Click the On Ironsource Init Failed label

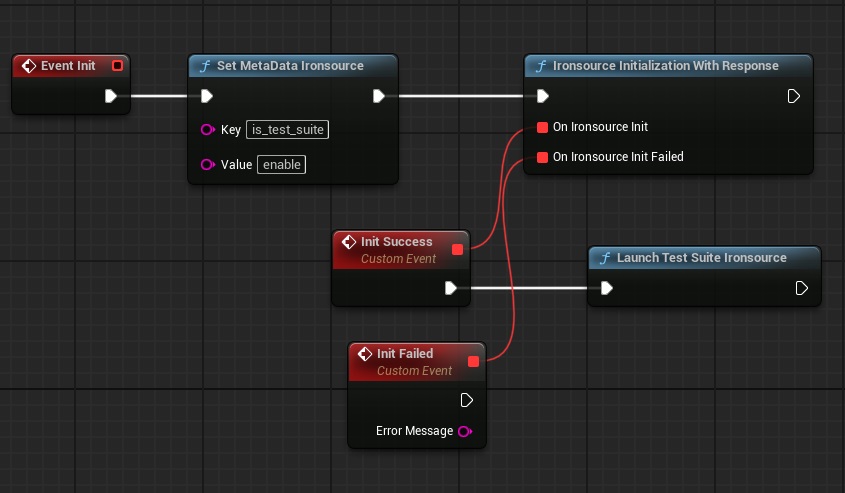click(618, 157)
